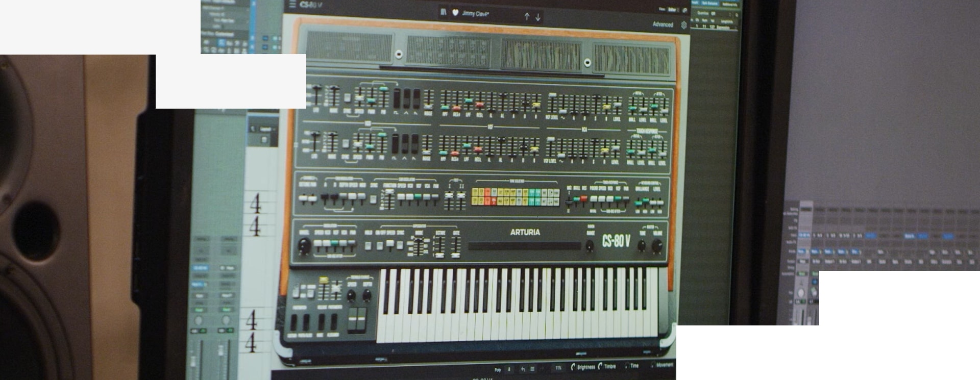Click the master Tune knob
Image resolution: width=980 pixels, height=380 pixels.
[642, 246]
